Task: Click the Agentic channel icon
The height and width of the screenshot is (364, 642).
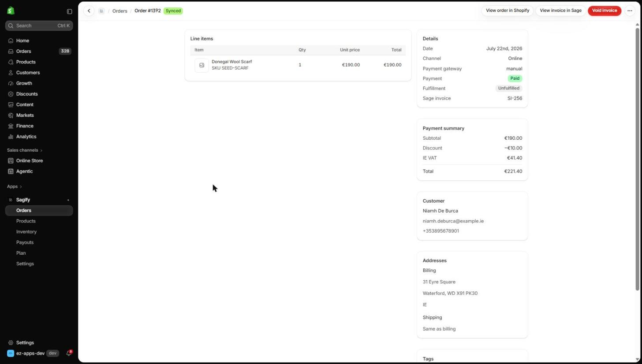Action: 11,171
